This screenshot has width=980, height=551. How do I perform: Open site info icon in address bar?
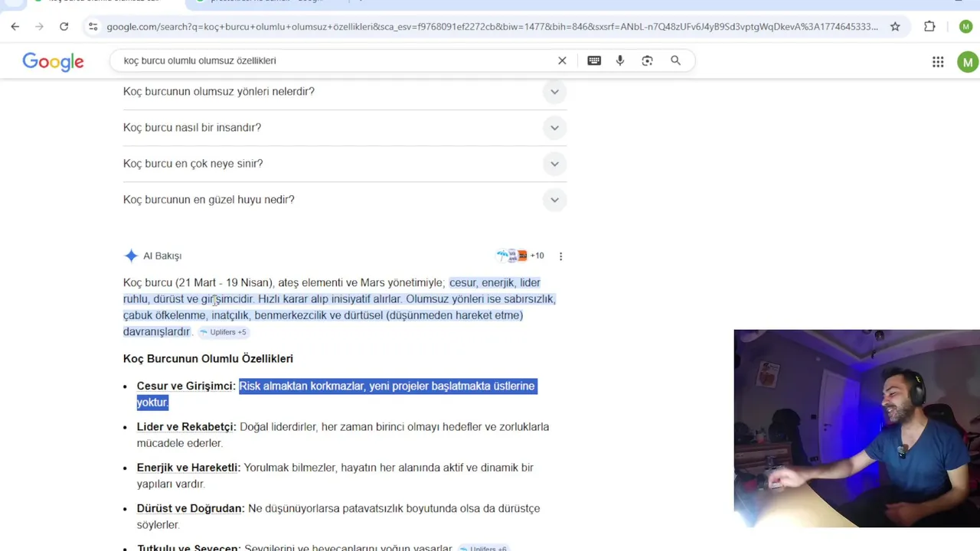93,27
